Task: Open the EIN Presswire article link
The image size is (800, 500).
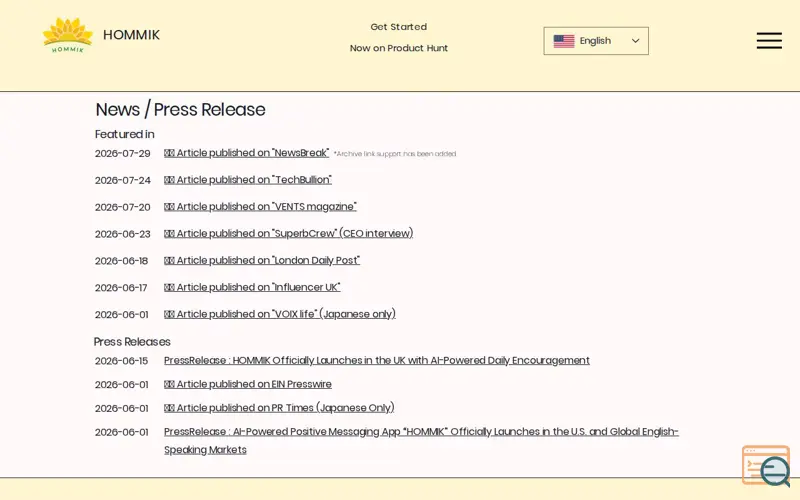Action: point(247,384)
